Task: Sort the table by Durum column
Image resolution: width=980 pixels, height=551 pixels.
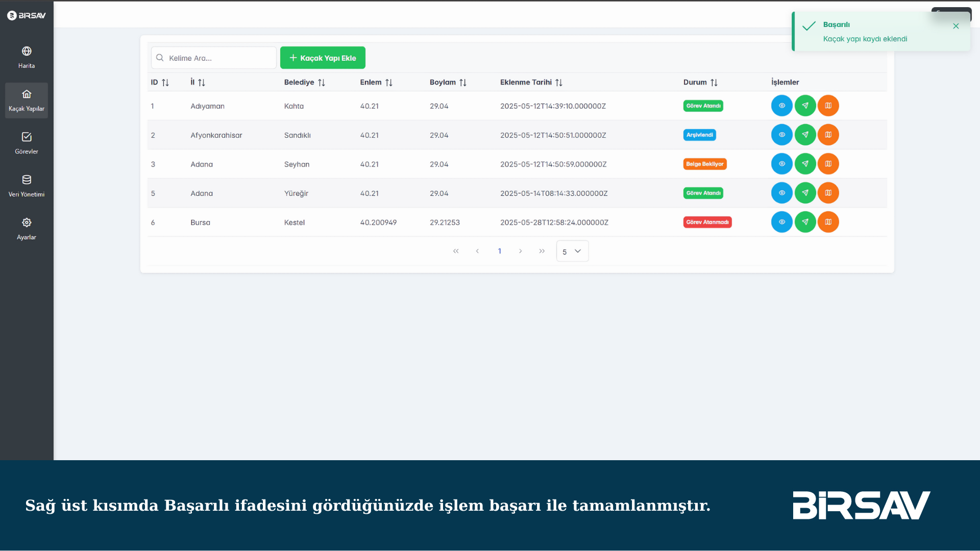Action: click(x=701, y=82)
